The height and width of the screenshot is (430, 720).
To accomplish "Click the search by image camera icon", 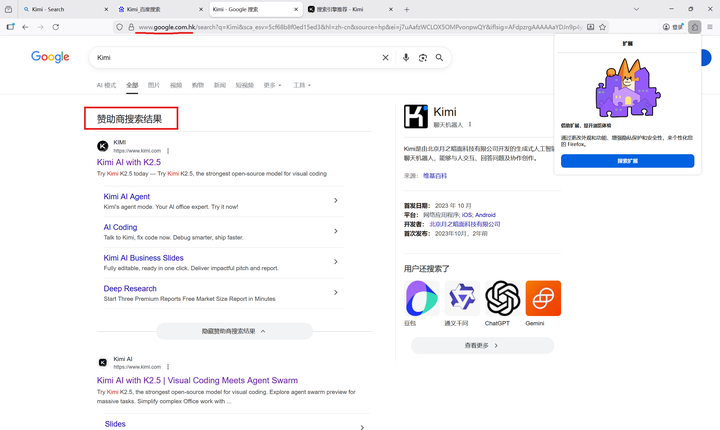I will click(423, 57).
